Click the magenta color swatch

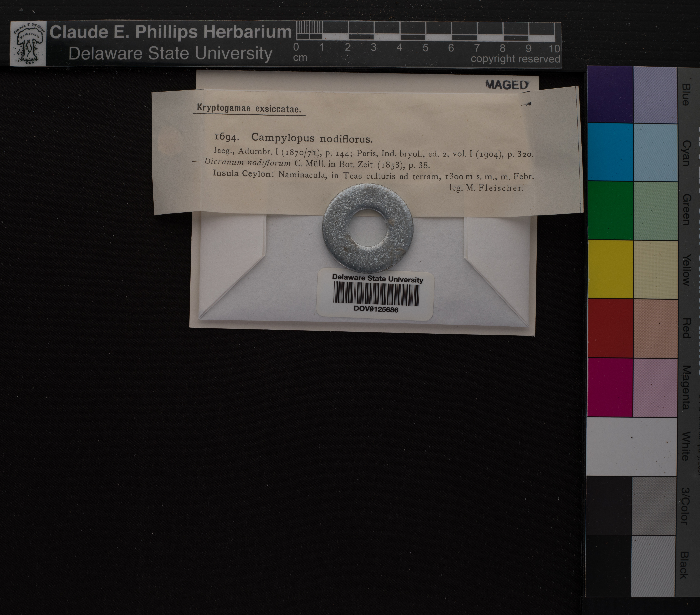(610, 387)
